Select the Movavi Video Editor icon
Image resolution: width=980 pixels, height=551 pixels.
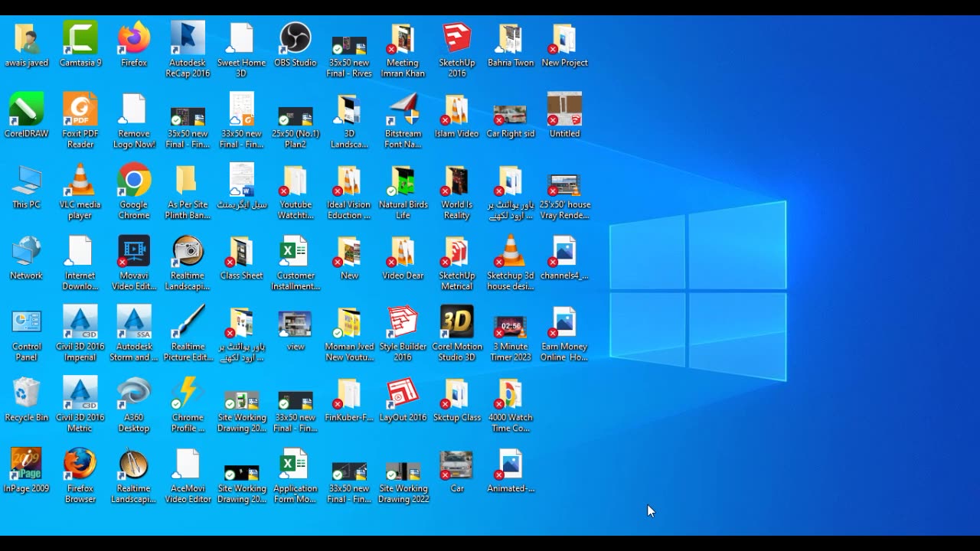[134, 252]
